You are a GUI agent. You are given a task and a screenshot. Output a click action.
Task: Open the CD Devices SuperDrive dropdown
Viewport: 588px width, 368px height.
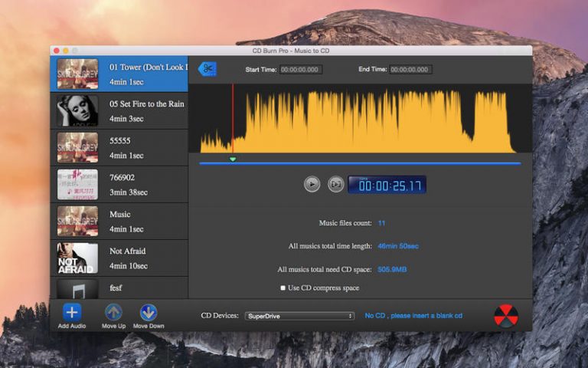299,316
